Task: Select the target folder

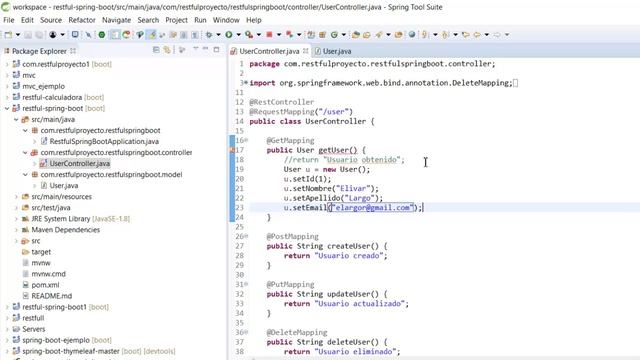Action: tap(41, 252)
